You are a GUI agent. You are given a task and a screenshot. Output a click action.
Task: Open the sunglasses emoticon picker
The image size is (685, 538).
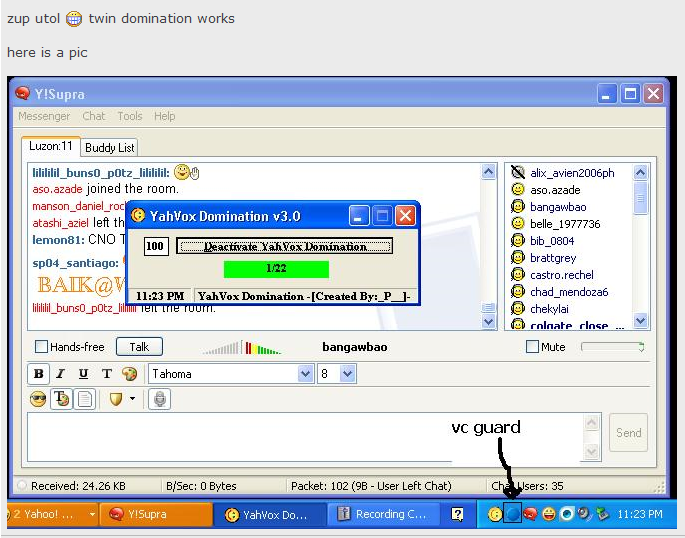coord(38,399)
